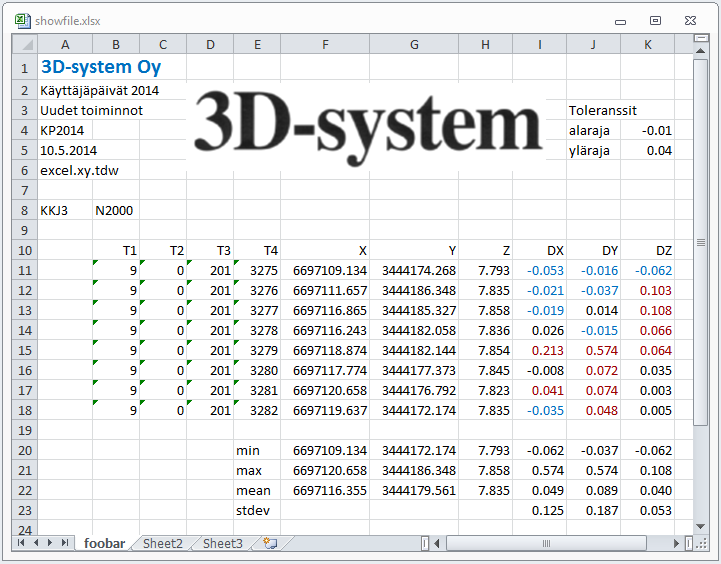Select the Z value 7.823
The height and width of the screenshot is (564, 721).
(x=486, y=390)
